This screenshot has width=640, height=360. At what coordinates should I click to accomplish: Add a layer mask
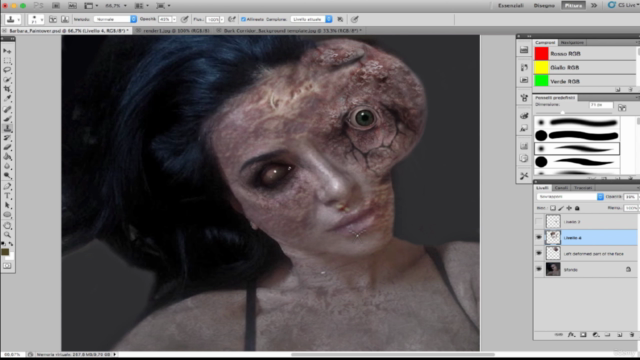coord(583,335)
